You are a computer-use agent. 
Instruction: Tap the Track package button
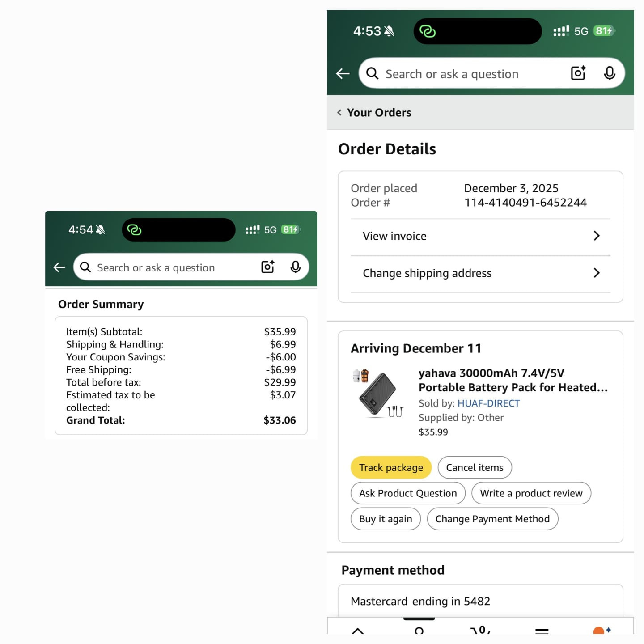click(x=391, y=467)
